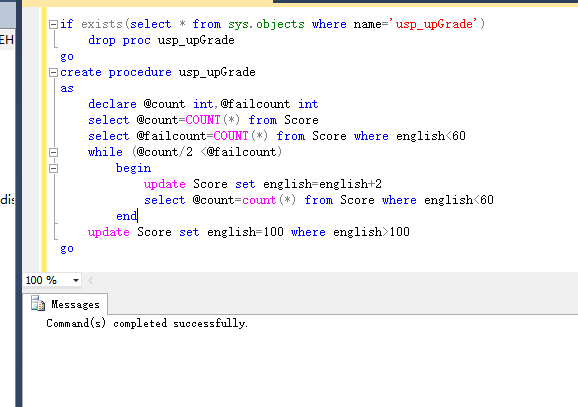
Task: Collapse the 'create procedure usp_upGrade' block
Action: [53, 72]
